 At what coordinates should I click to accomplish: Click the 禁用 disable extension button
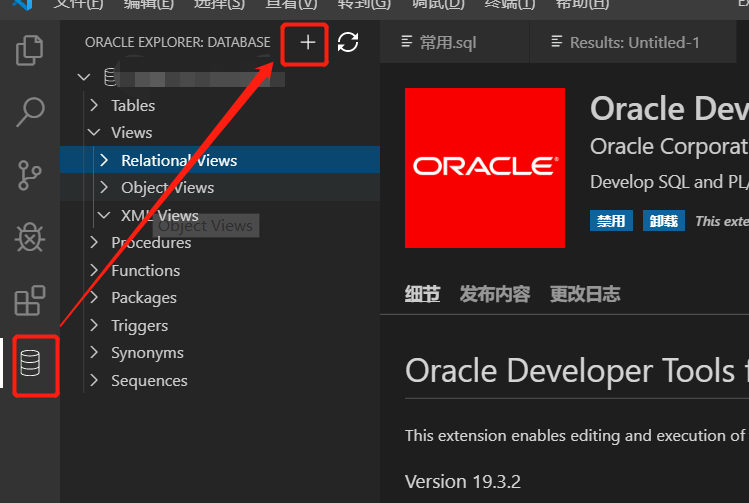click(x=611, y=221)
